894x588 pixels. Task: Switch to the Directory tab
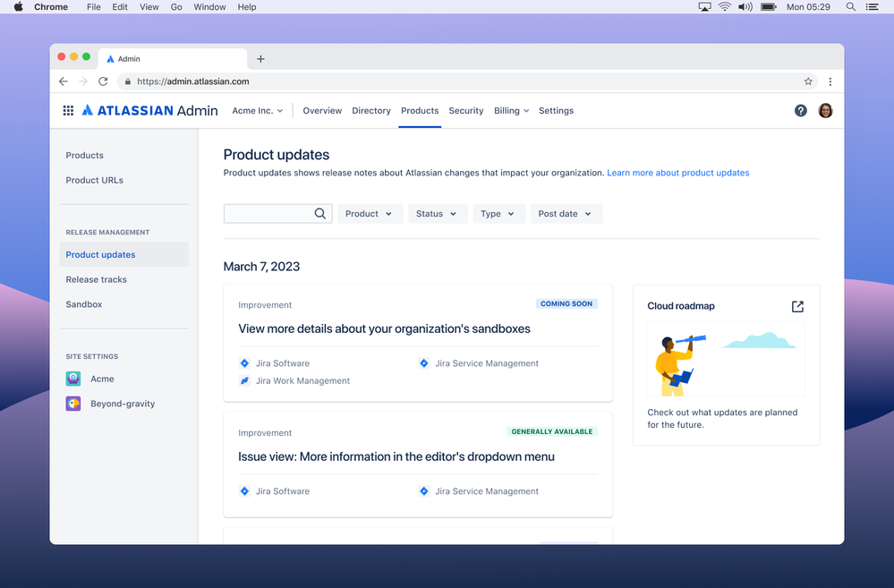click(371, 111)
